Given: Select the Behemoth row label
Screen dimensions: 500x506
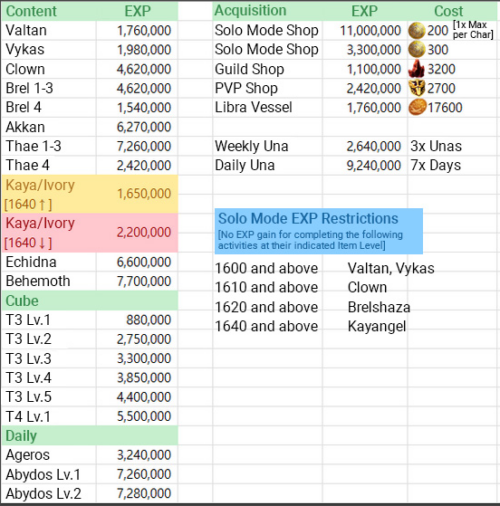Looking at the screenshot, I should 38,281.
